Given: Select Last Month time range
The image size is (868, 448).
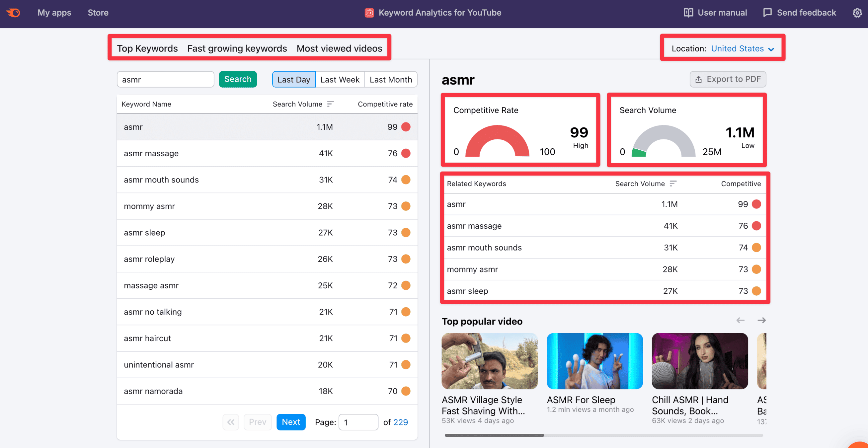Looking at the screenshot, I should point(391,80).
